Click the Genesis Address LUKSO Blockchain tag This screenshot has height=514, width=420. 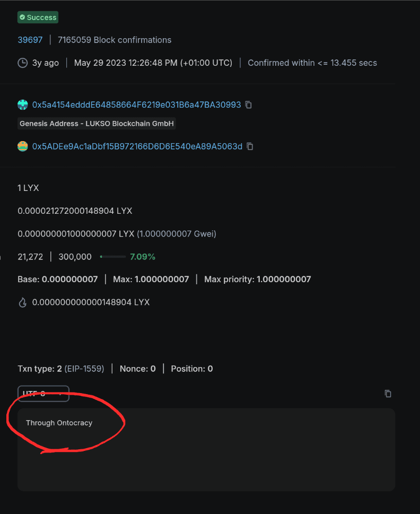click(x=97, y=124)
